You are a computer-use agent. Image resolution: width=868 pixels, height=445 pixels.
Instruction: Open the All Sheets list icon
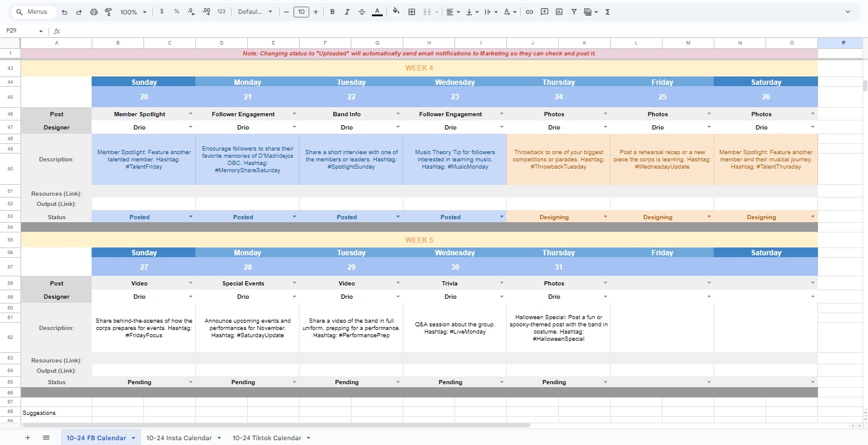(x=46, y=438)
